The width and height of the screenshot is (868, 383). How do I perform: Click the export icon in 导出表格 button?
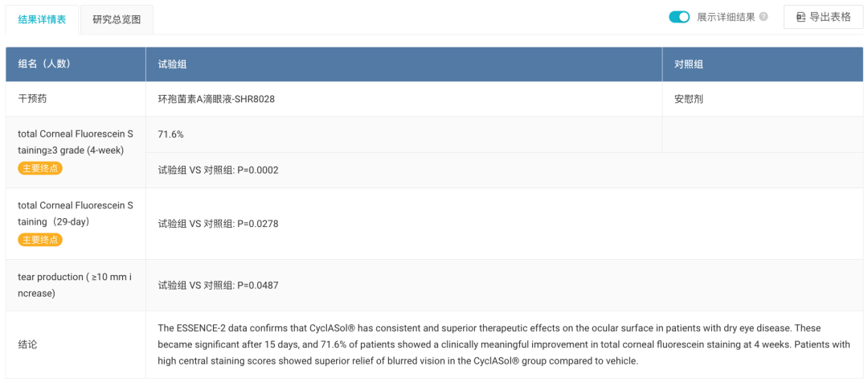pos(800,17)
